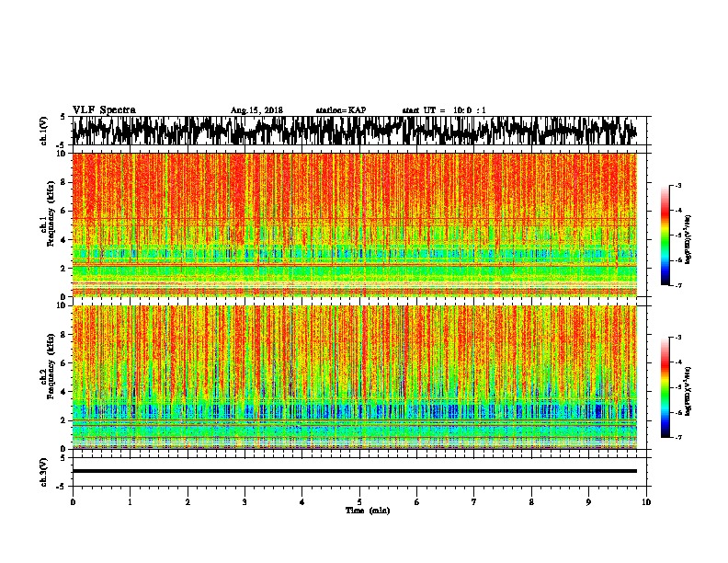
Task: Click the "-5" tick on ch.3(V) axis
Action: click(x=61, y=487)
